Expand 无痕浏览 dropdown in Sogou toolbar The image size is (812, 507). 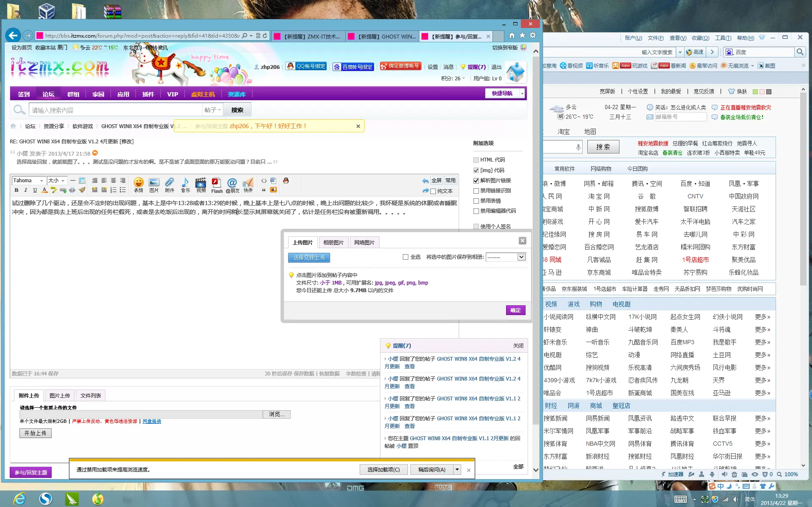click(752, 66)
